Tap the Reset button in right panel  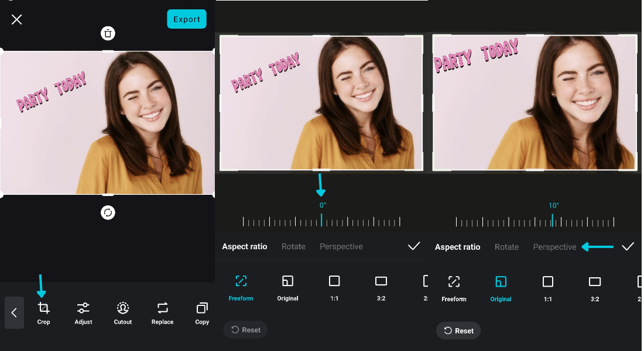(x=458, y=331)
